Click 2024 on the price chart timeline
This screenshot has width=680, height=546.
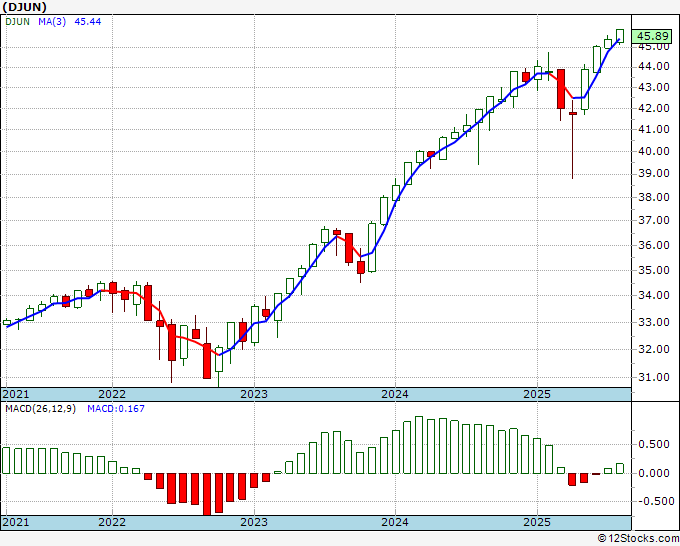click(x=395, y=394)
